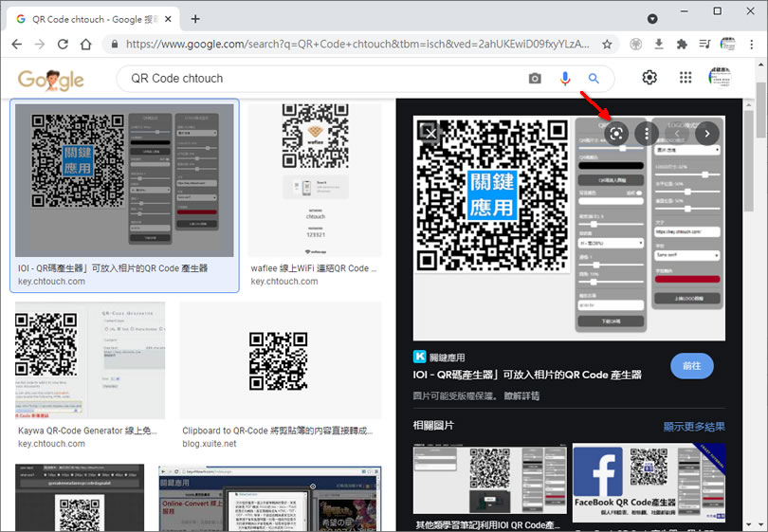Start voice search with microphone icon

coord(565,79)
